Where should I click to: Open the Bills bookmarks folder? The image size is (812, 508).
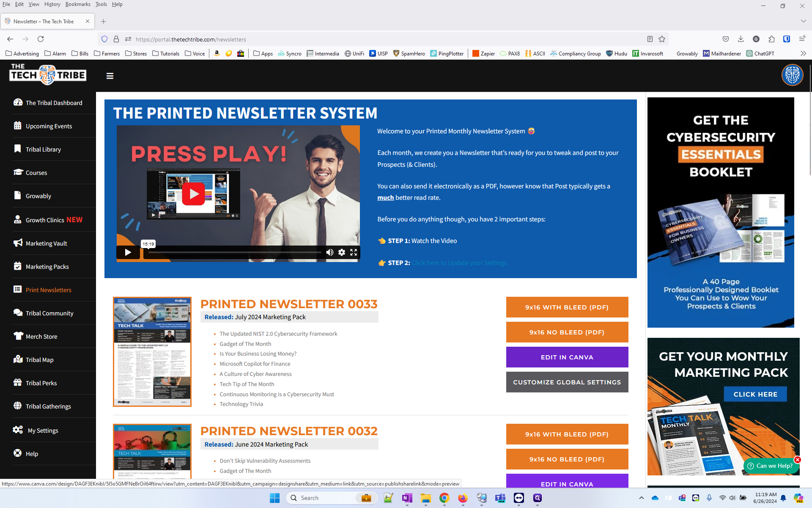[80, 53]
